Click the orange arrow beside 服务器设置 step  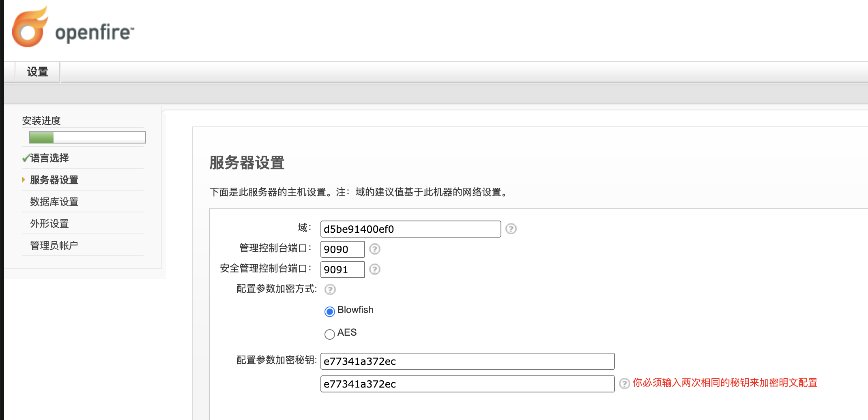(24, 180)
